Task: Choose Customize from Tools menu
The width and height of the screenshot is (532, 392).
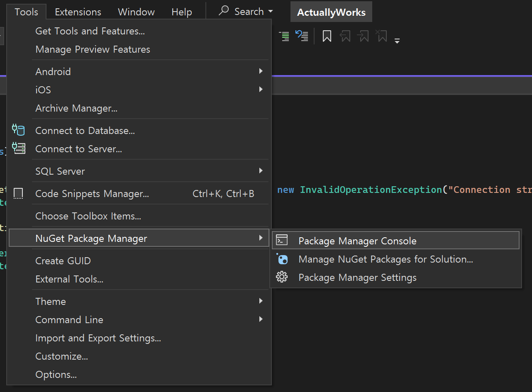Action: click(139, 356)
